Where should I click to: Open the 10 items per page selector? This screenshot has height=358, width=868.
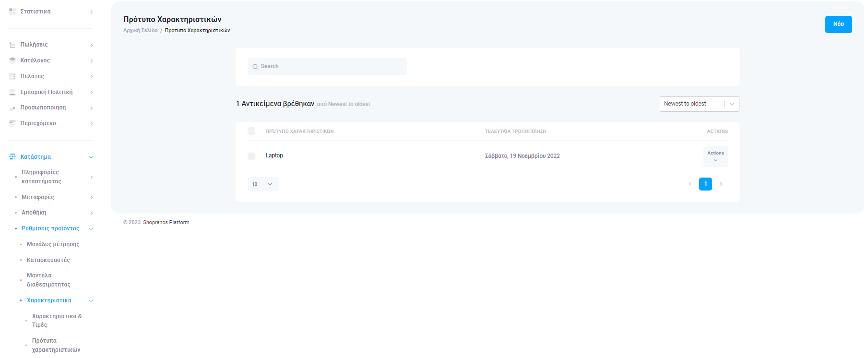pos(262,184)
